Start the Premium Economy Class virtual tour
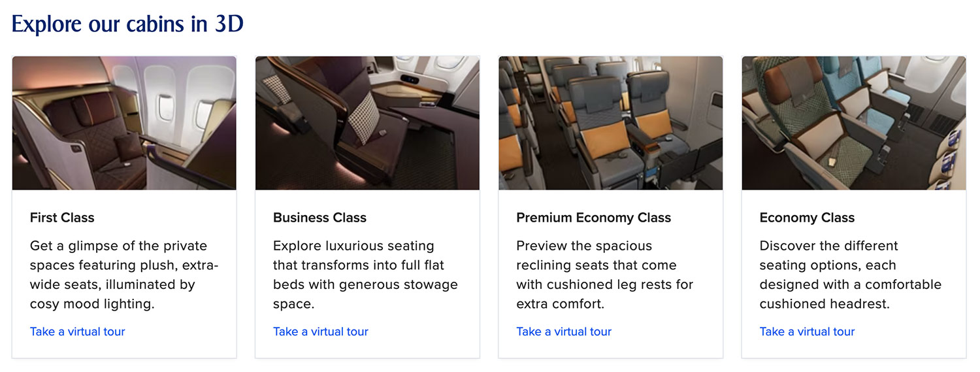This screenshot has height=372, width=980. pyautogui.click(x=564, y=331)
